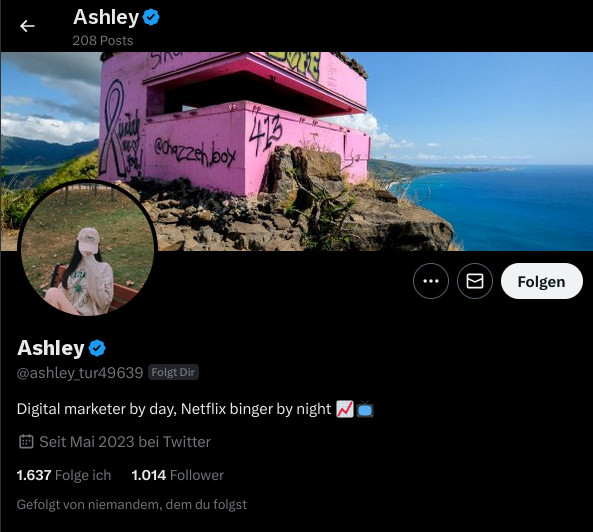
Task: Open the 1.014 Follower list
Action: coord(177,475)
